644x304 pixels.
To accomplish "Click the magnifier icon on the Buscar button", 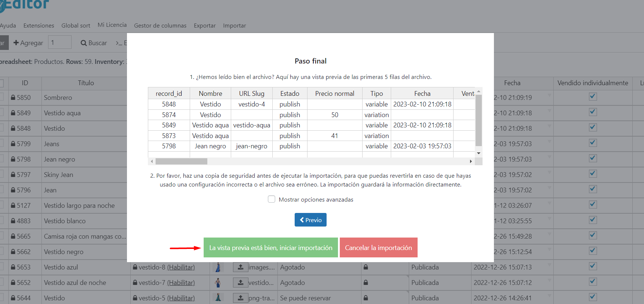I will [x=84, y=43].
